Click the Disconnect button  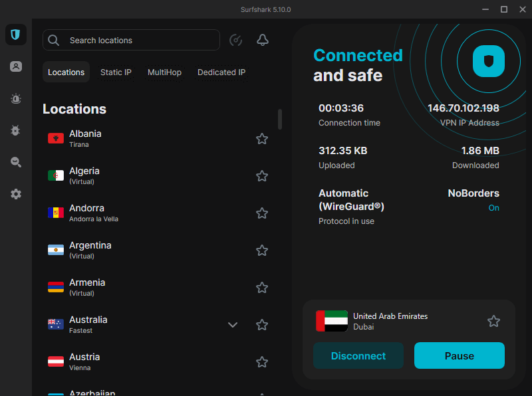358,355
